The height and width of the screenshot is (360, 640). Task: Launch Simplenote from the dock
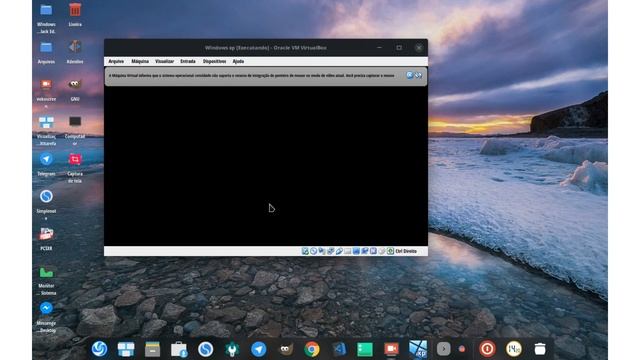[x=205, y=349]
